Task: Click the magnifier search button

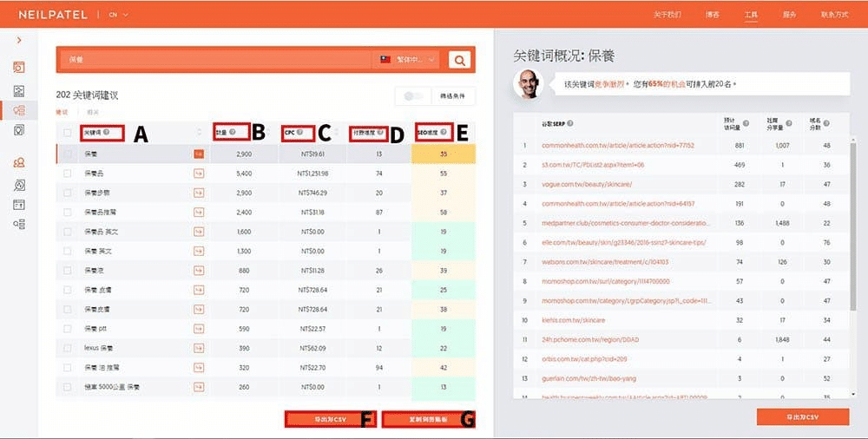Action: click(459, 59)
